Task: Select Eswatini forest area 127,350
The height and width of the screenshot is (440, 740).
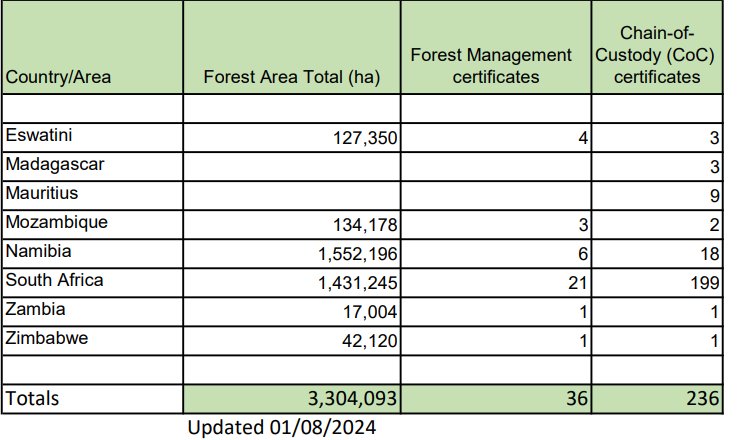Action: coord(365,138)
